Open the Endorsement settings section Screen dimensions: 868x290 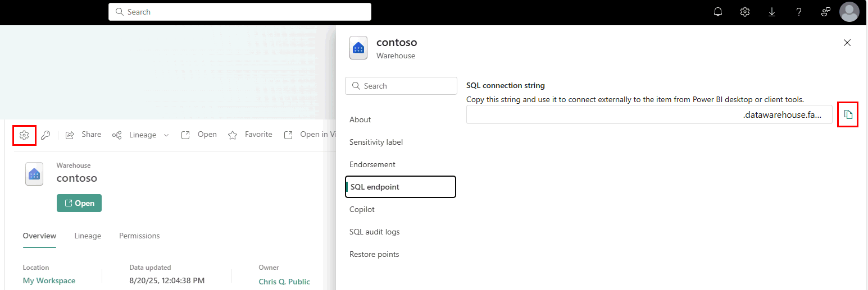(372, 164)
